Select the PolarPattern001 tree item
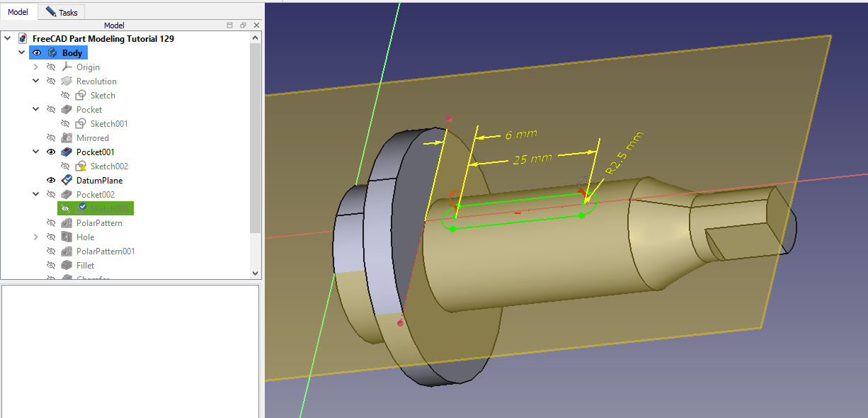Screen dimensions: 868x418 (x=105, y=252)
